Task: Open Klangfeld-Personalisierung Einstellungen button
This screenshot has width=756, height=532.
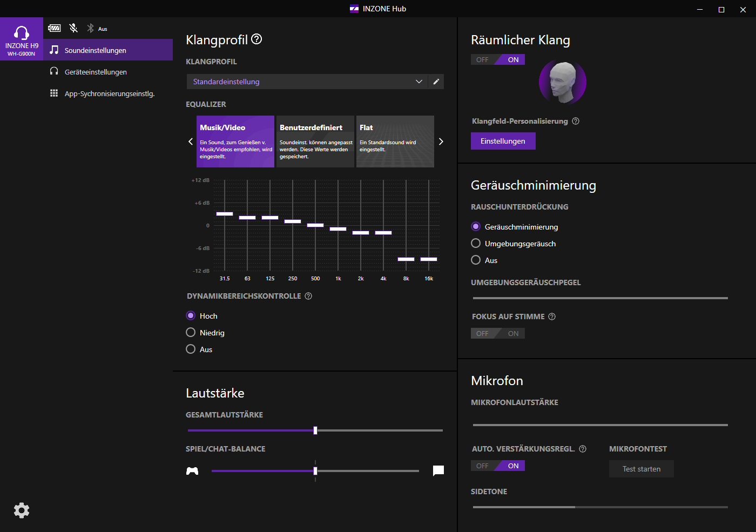Action: coord(503,141)
